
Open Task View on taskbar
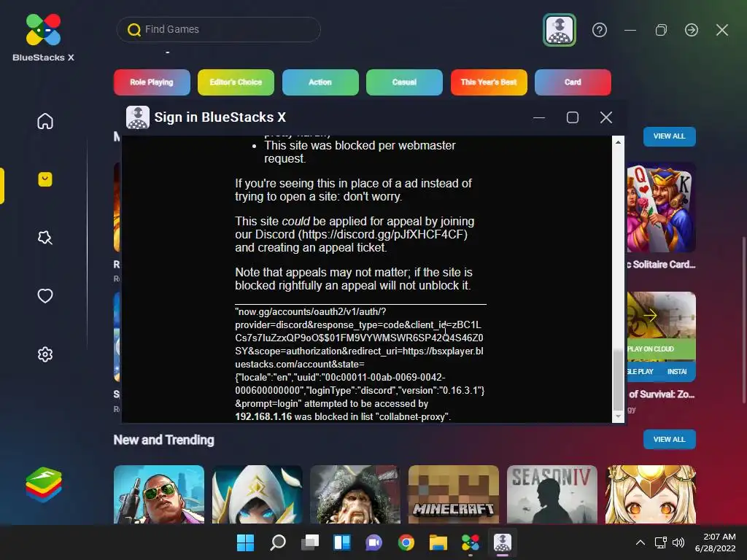click(x=310, y=542)
